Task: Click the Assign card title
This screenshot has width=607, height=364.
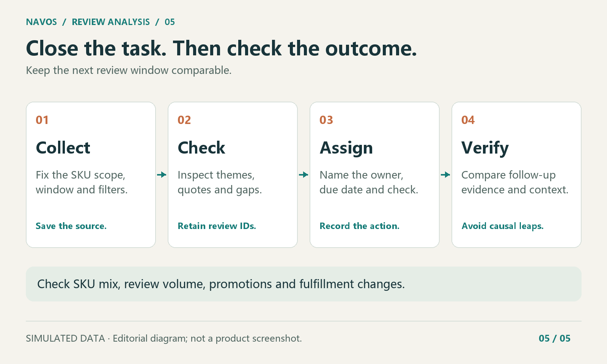Action: coord(346,148)
